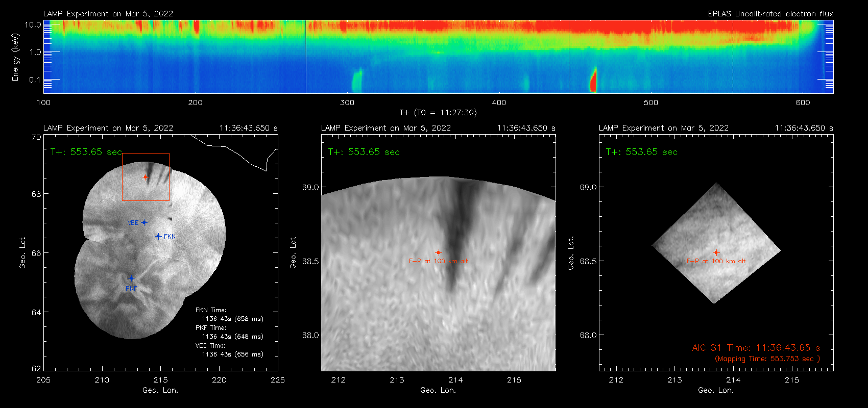Click the 'Energy (keV)' axis label
Image resolution: width=868 pixels, height=408 pixels.
click(15, 57)
